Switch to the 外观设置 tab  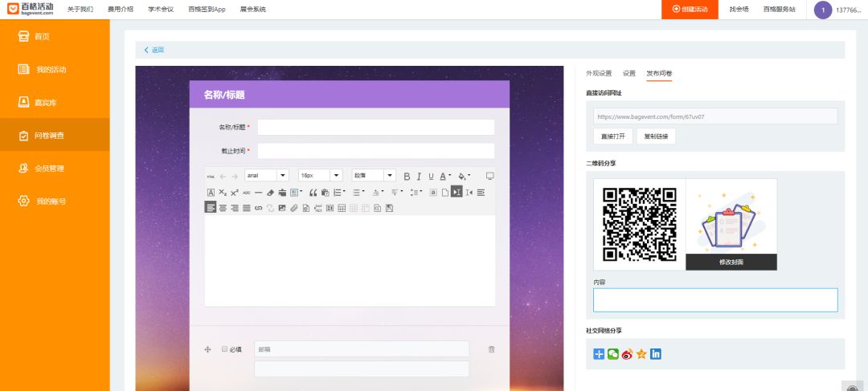pyautogui.click(x=599, y=73)
